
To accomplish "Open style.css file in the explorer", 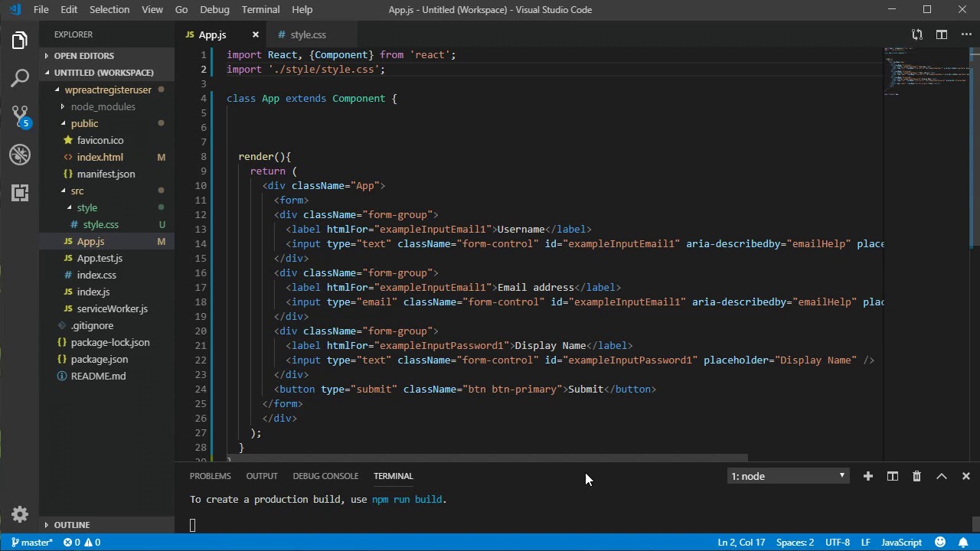I will click(x=100, y=224).
